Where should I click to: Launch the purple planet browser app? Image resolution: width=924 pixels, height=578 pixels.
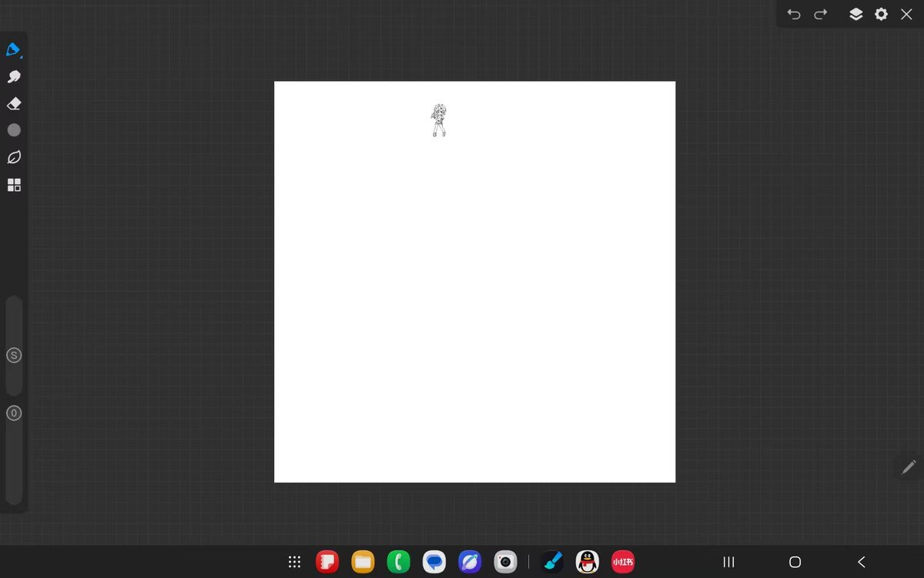(470, 562)
